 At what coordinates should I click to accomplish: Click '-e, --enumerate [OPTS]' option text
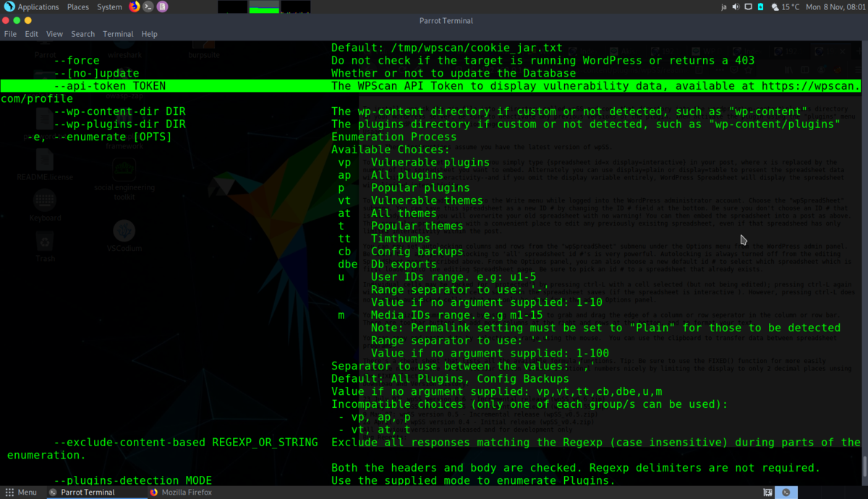(100, 137)
